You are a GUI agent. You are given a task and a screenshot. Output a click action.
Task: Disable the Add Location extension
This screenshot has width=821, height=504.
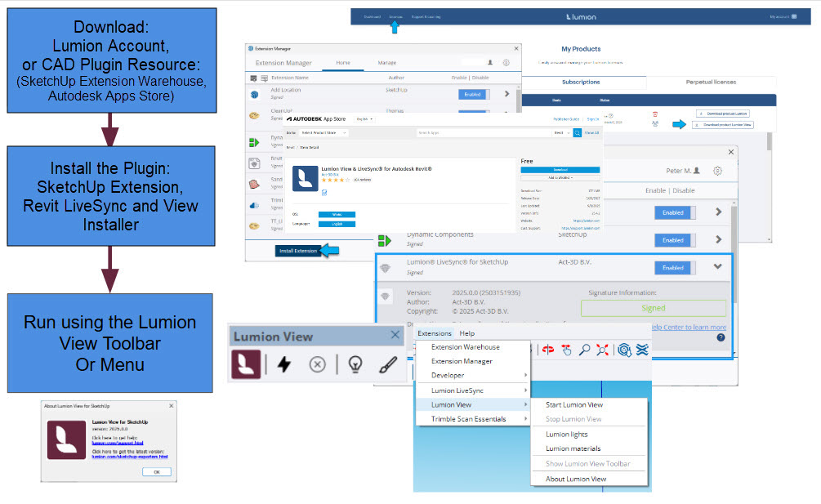pos(474,95)
